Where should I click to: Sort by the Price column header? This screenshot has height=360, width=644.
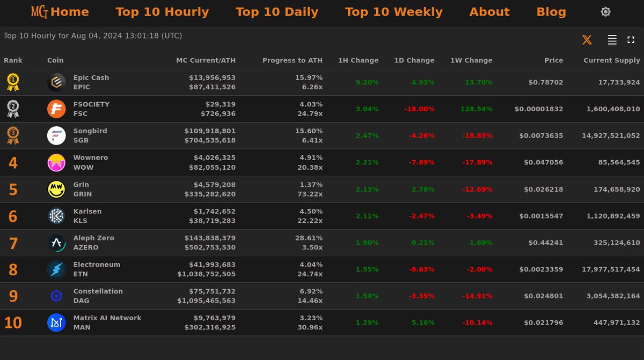(x=554, y=60)
